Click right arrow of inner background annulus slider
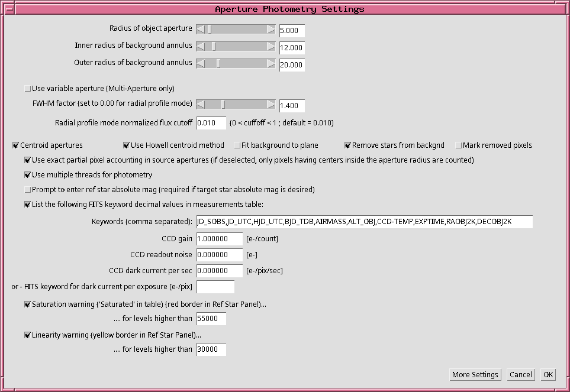Screen dimensions: 570x392 271,47
